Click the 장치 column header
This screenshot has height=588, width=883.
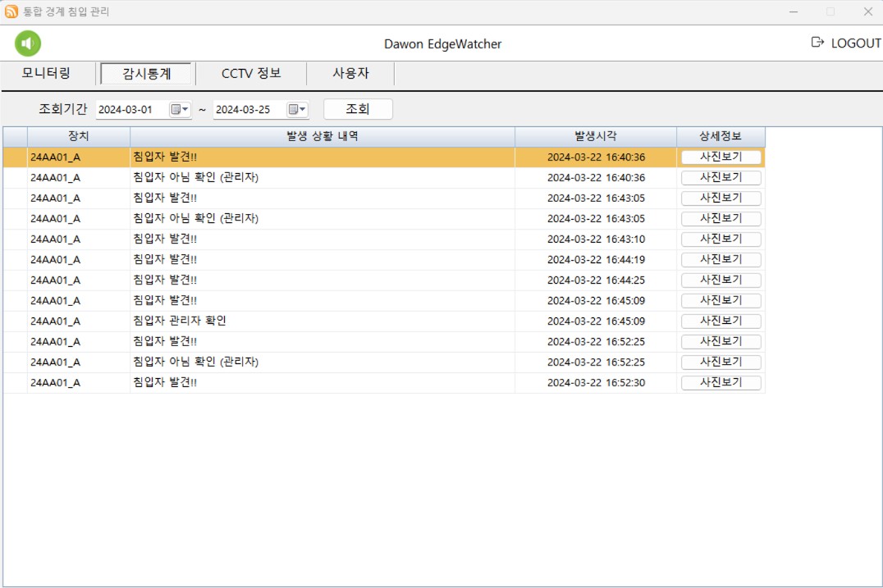(x=79, y=136)
